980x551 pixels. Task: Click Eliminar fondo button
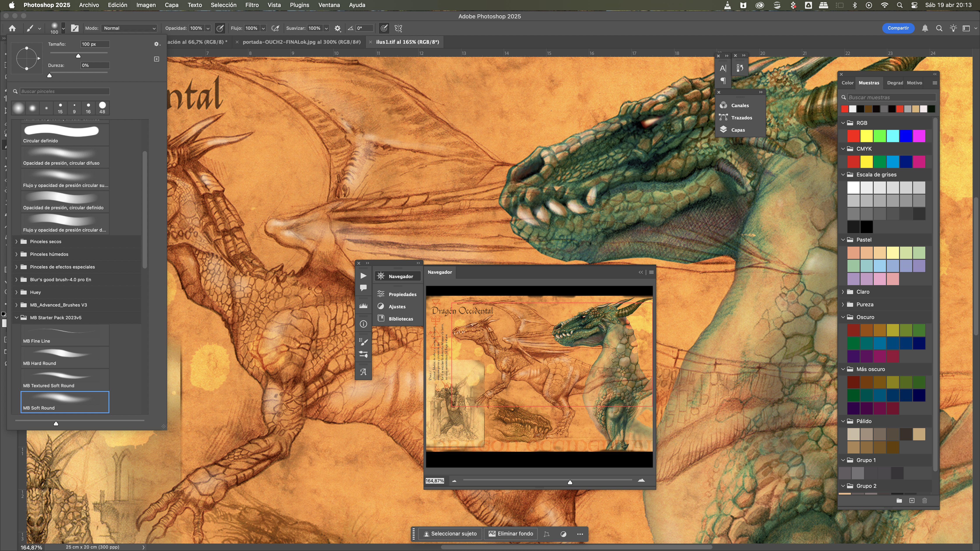coord(511,534)
